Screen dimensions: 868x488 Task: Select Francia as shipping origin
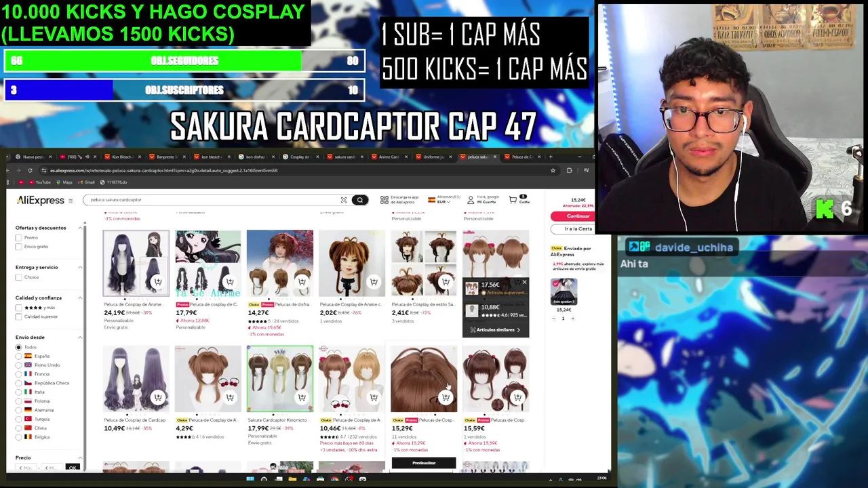coord(19,373)
